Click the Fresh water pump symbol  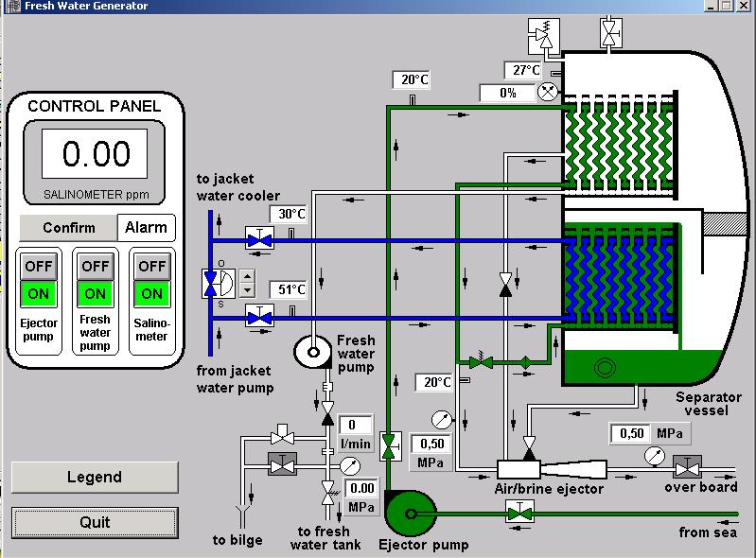(311, 352)
